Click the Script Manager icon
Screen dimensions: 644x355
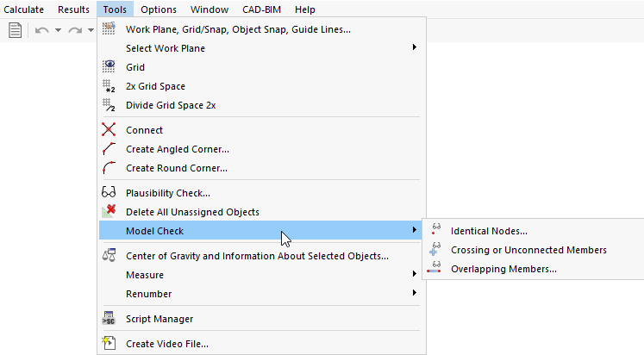[109, 319]
